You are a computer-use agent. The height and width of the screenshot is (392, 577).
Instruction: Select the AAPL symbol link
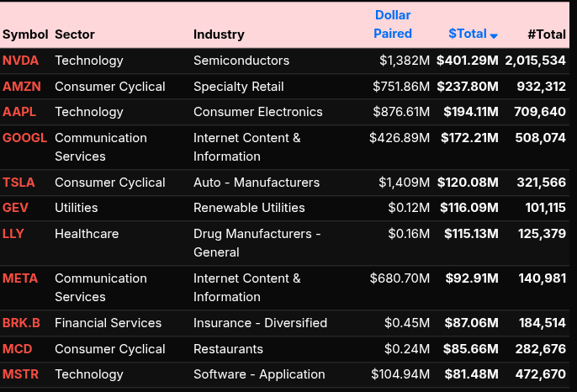click(19, 112)
